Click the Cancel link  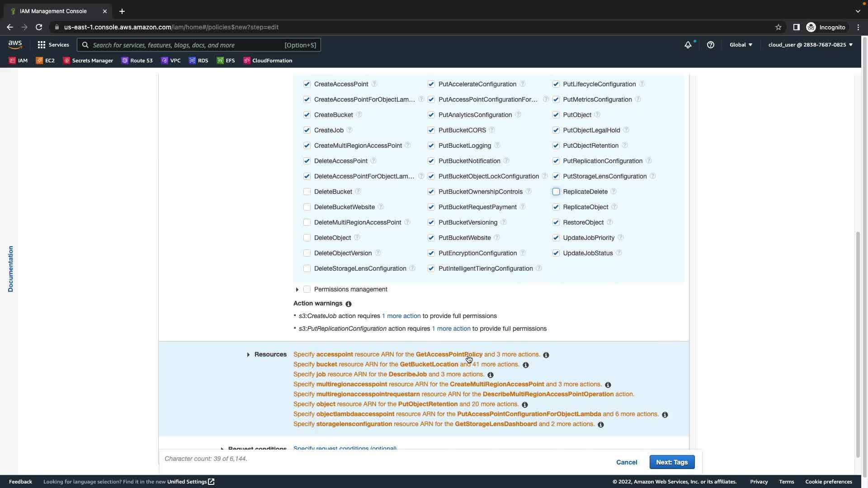tap(627, 462)
